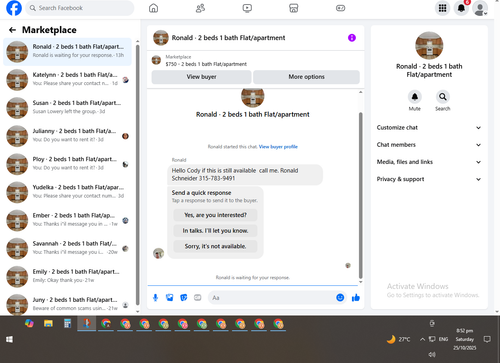The image size is (500, 363).
Task: Mute the chat using the bell icon
Action: (415, 97)
